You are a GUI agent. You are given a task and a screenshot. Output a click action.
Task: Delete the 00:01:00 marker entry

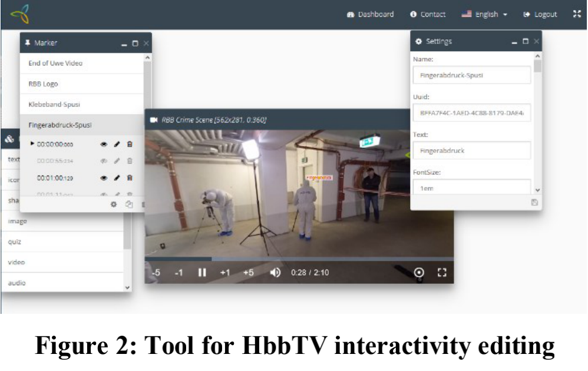click(130, 177)
